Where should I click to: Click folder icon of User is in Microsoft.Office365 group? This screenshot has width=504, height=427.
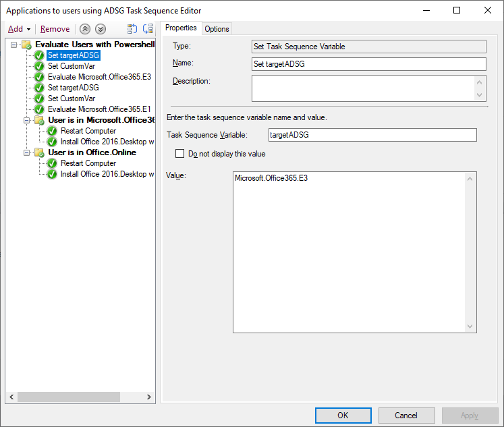coord(39,120)
